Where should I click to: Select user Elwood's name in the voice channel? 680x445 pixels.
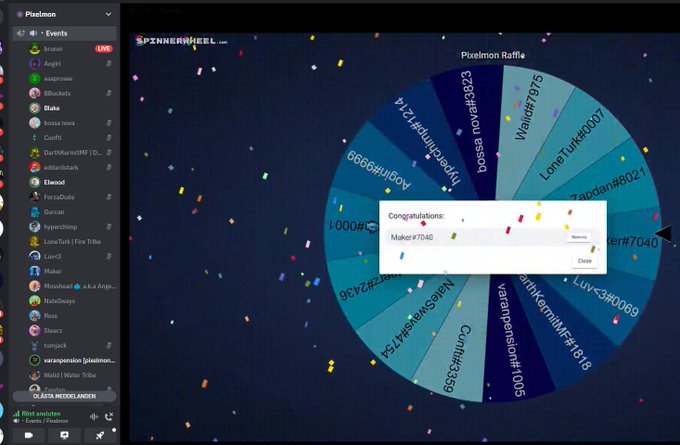pyautogui.click(x=54, y=182)
